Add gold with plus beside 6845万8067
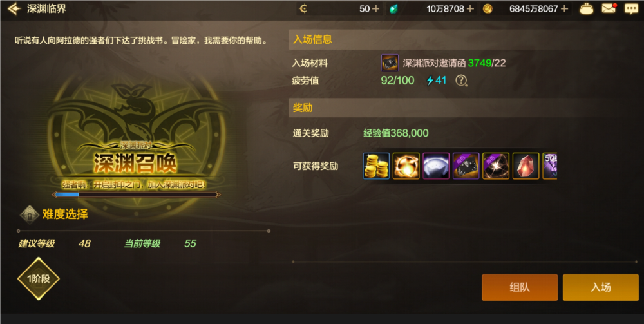644x324 pixels. (564, 8)
